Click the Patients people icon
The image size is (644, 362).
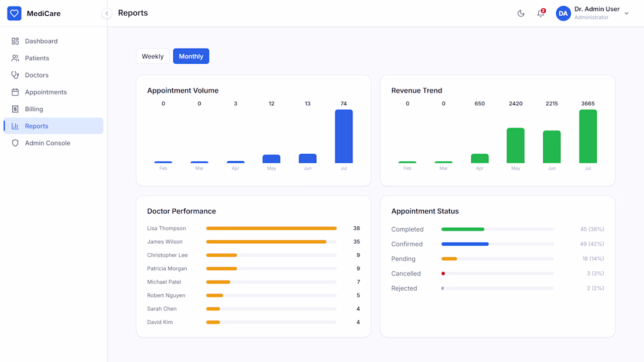[x=15, y=58]
